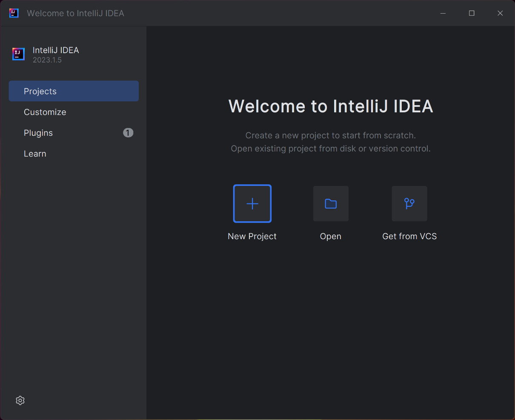Click the Plugins update badge showing 1
515x420 pixels.
128,133
